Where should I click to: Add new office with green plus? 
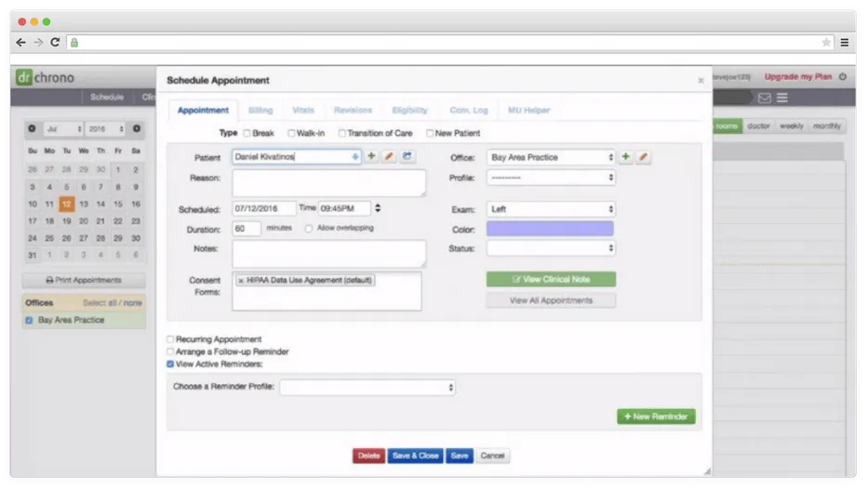point(625,157)
